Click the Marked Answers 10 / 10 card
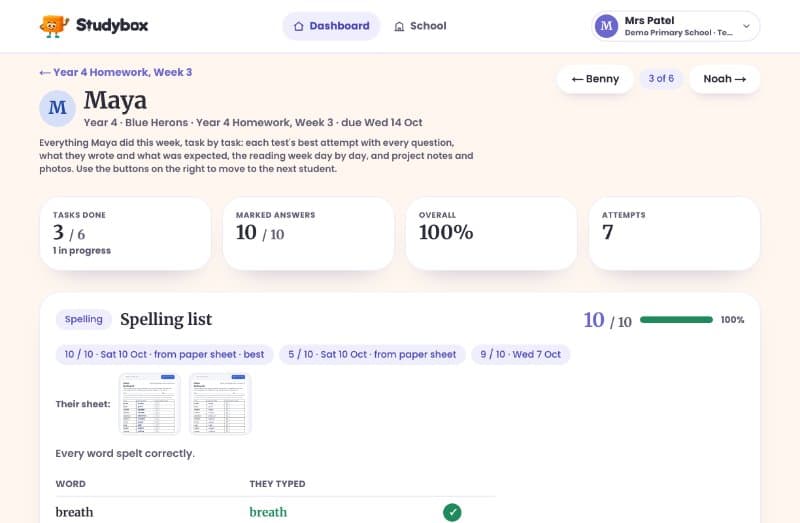Screen dimensions: 800x523 pos(308,234)
